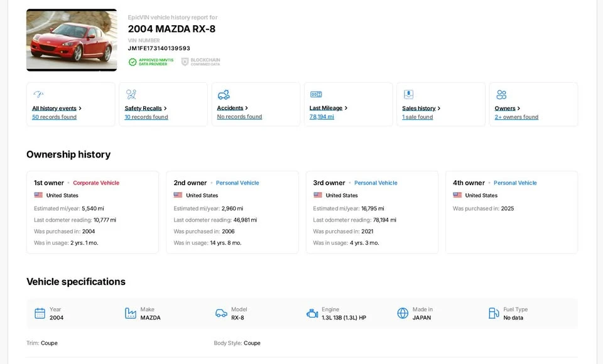The height and width of the screenshot is (364, 603).
Task: Expand chevron next to Last Mileage
Action: click(x=345, y=108)
